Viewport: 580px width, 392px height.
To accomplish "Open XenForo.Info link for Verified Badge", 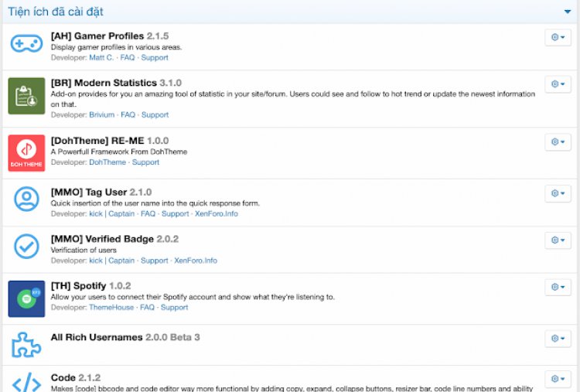I will [196, 261].
